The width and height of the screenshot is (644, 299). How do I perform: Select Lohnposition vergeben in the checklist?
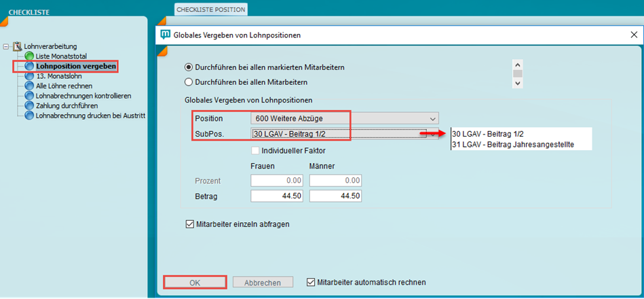click(75, 67)
